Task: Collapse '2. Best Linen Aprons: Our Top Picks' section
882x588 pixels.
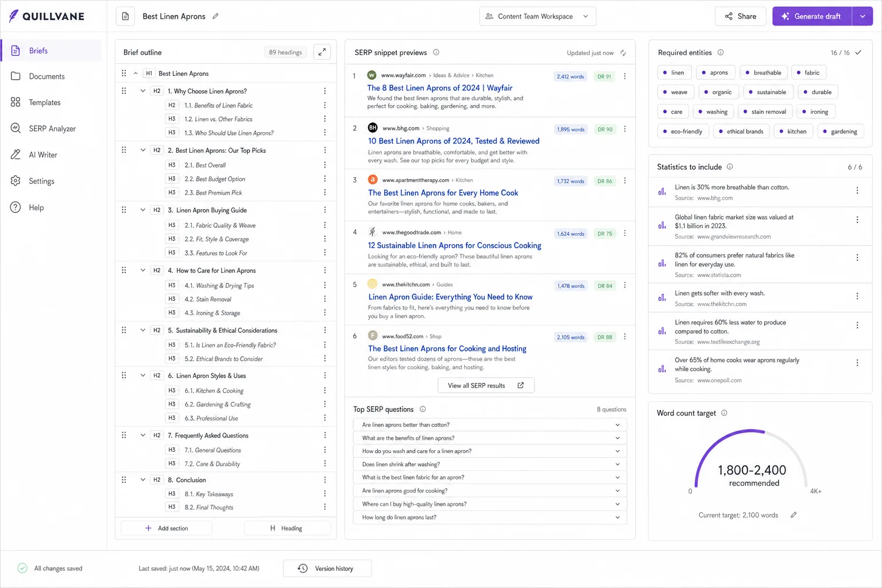Action: coord(143,150)
